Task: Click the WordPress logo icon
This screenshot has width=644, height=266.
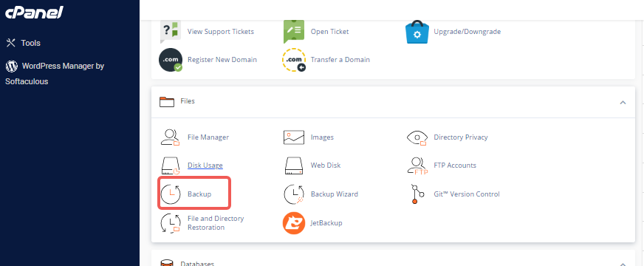Action: 12,66
